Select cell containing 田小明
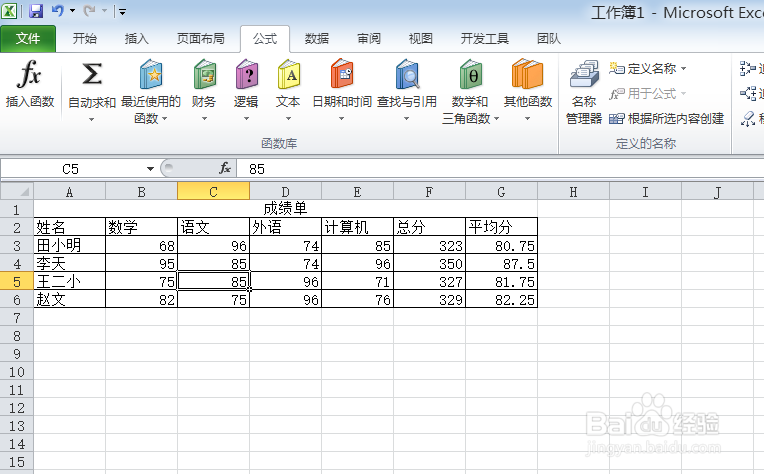 [69, 245]
